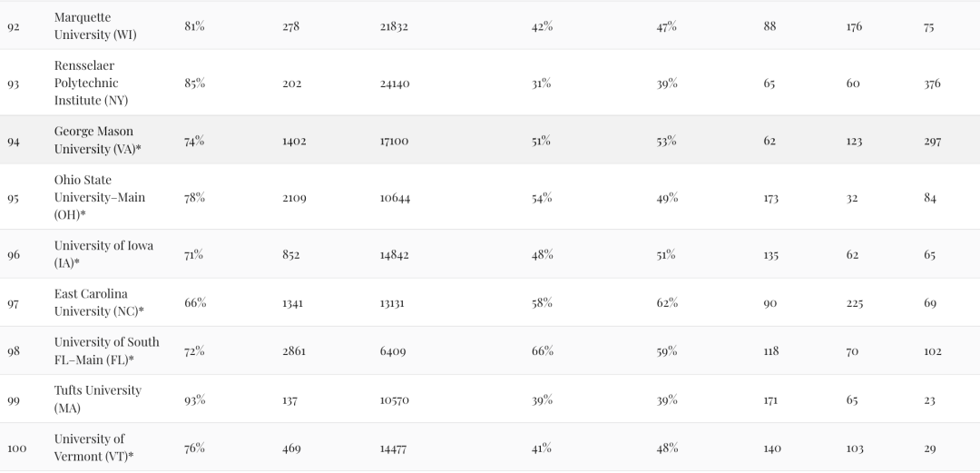
Task: Select the 93% value in Tufts row
Action: tap(194, 399)
